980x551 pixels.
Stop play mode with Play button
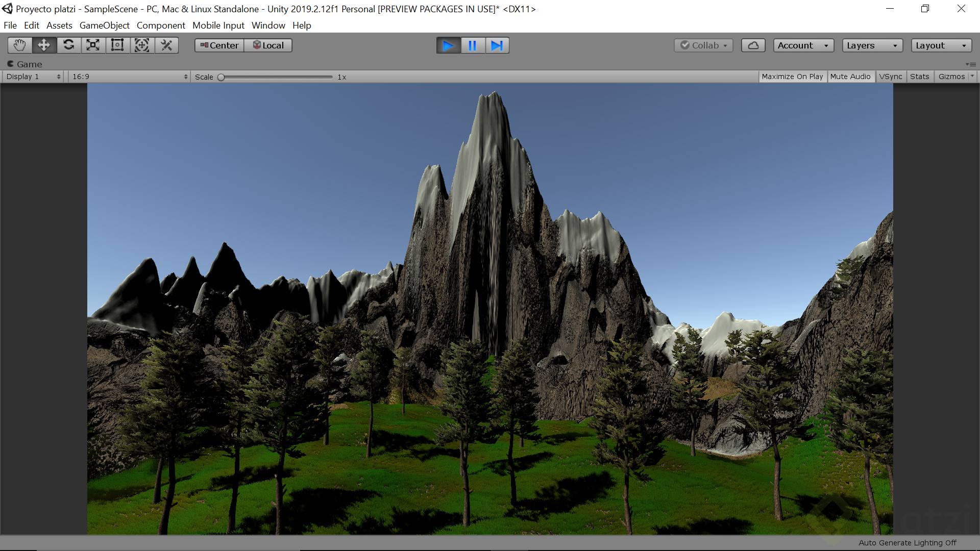click(x=448, y=45)
